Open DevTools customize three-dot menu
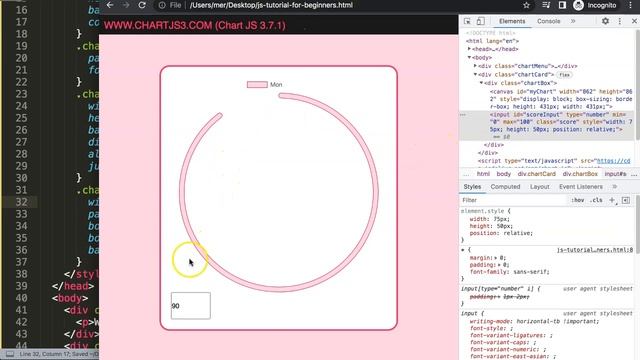This screenshot has width=640, height=360. pos(620,21)
